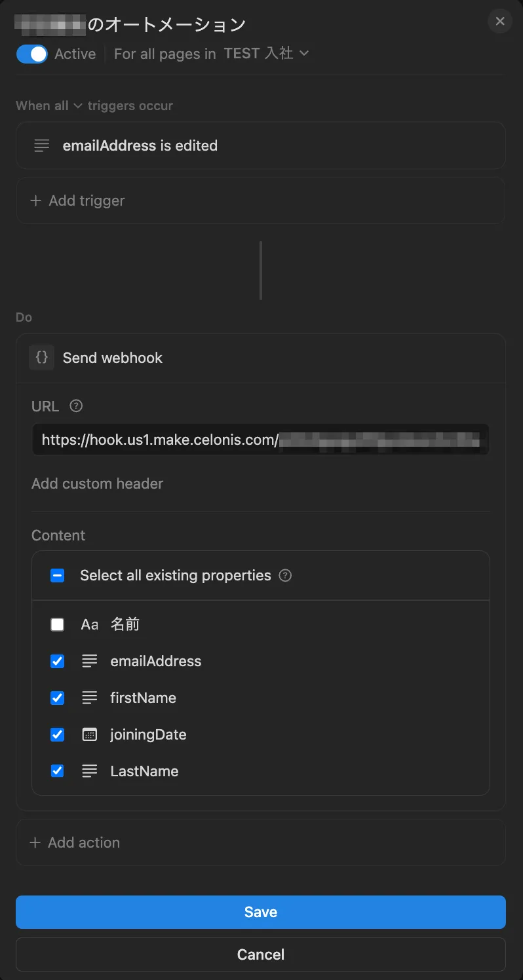Uncheck the LastName property checkbox
523x980 pixels.
(58, 771)
